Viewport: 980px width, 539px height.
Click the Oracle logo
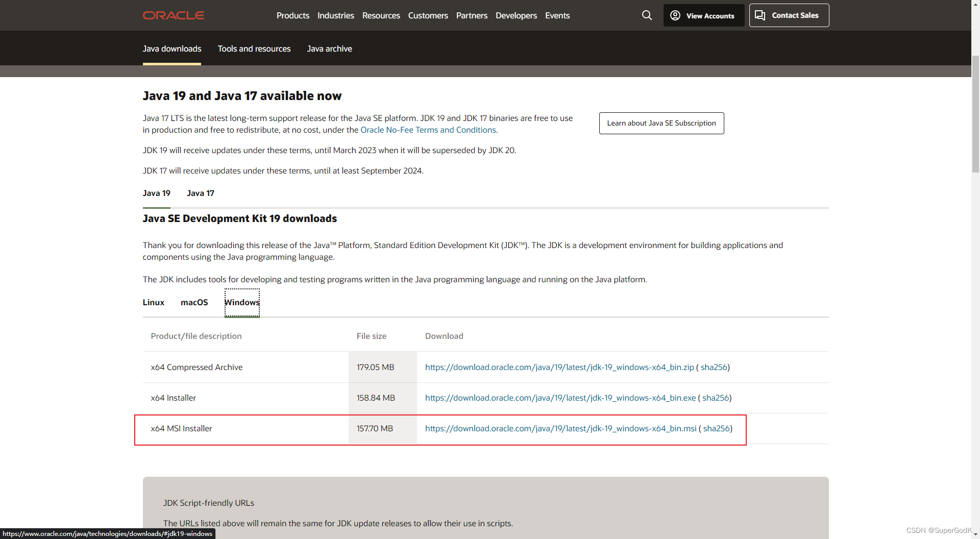coord(173,15)
